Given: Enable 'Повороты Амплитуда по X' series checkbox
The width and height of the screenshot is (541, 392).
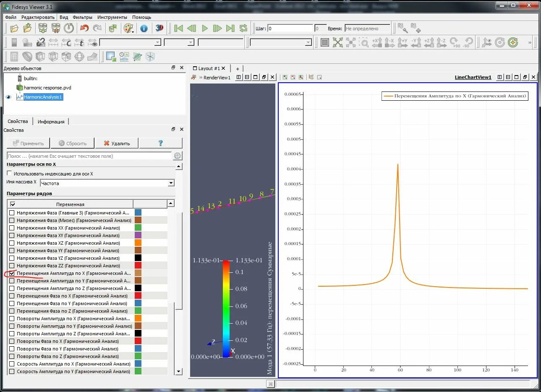Looking at the screenshot, I should click(12, 319).
